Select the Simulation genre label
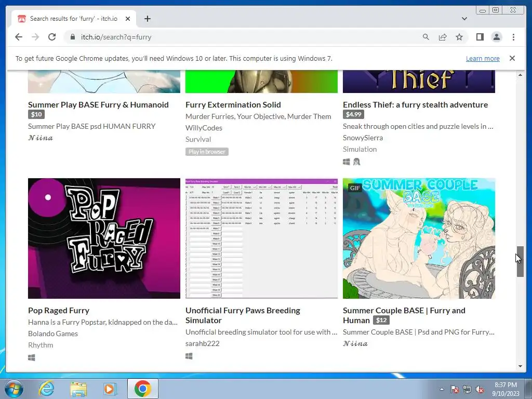The height and width of the screenshot is (399, 532). coord(360,149)
